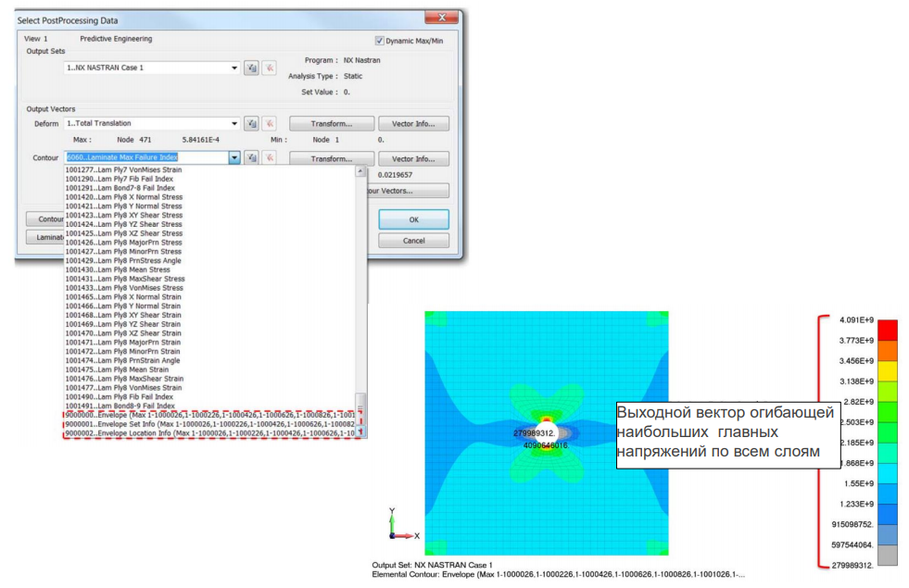
Task: Select 1001423..Lam Ply8 XY Shear Stress
Action: [123, 216]
